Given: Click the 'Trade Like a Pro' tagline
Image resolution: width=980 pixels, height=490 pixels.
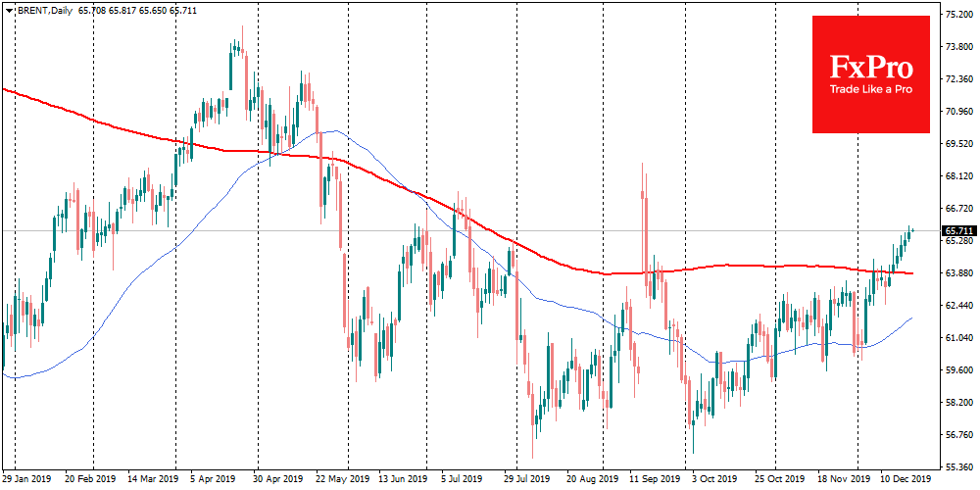Looking at the screenshot, I should click(871, 90).
